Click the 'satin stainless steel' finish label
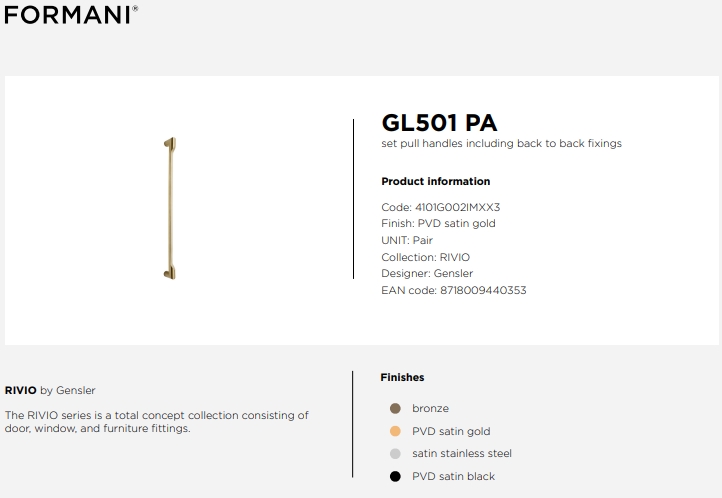The width and height of the screenshot is (722, 498). pyautogui.click(x=461, y=454)
